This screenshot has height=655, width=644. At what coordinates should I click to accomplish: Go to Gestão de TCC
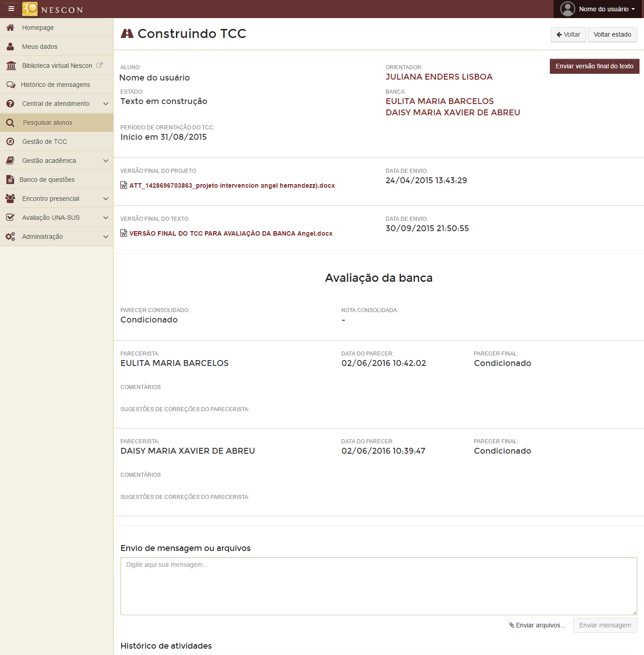tap(57, 142)
